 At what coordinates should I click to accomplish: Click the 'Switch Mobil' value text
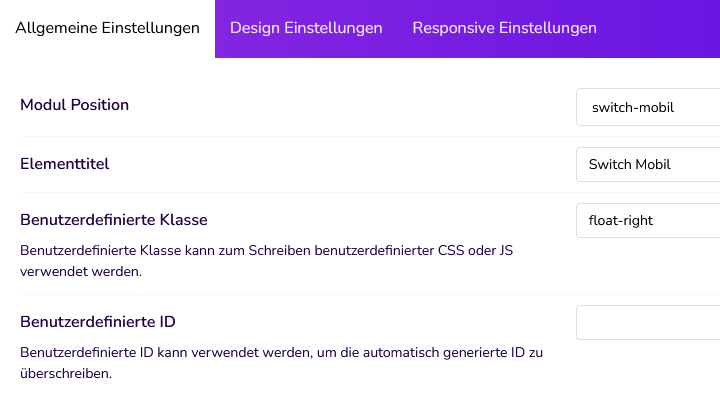pyautogui.click(x=630, y=164)
